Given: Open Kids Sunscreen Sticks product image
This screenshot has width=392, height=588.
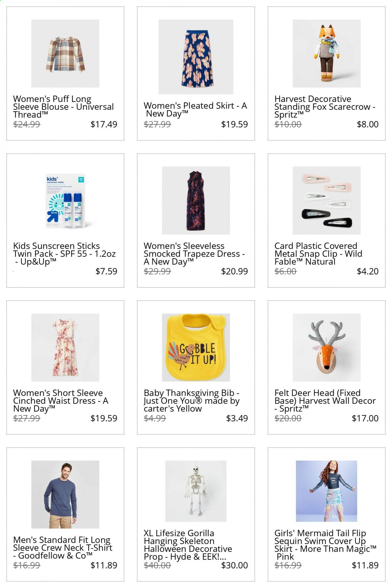Looking at the screenshot, I should 65,201.
